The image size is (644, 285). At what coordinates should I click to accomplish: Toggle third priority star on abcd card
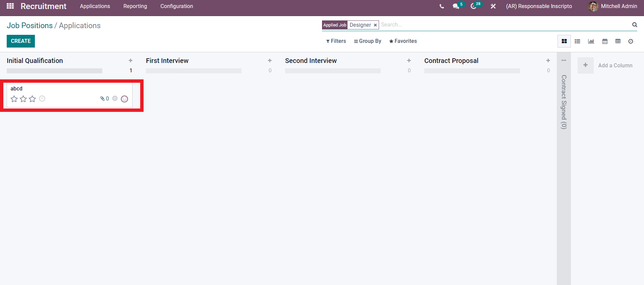(x=32, y=99)
